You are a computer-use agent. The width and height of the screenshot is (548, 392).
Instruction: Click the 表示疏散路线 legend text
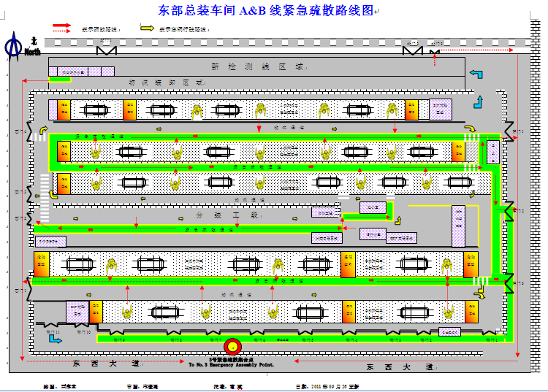click(x=99, y=30)
